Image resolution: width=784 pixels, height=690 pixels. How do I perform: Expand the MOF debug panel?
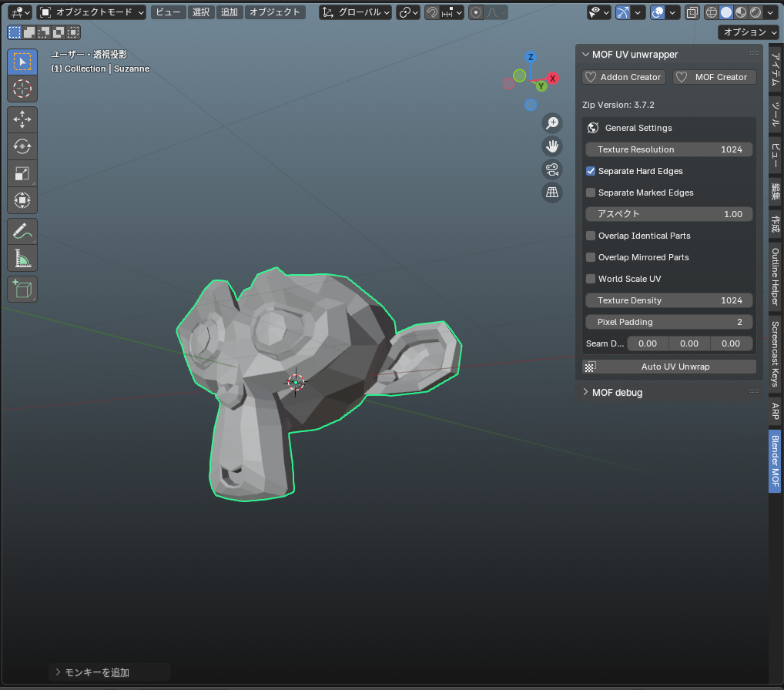[585, 392]
